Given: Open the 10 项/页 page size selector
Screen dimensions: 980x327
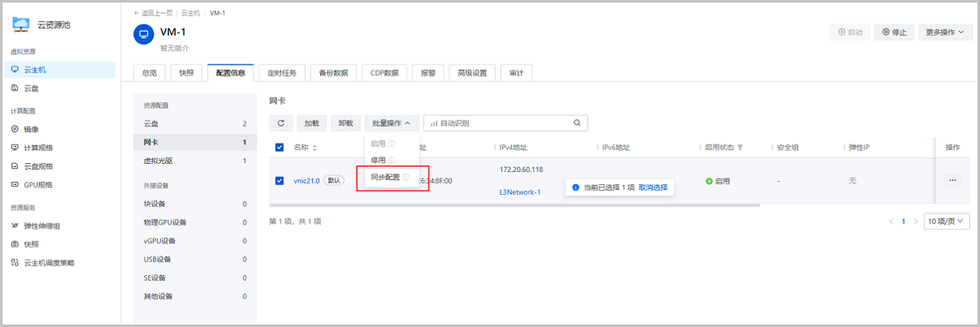Looking at the screenshot, I should tap(947, 221).
